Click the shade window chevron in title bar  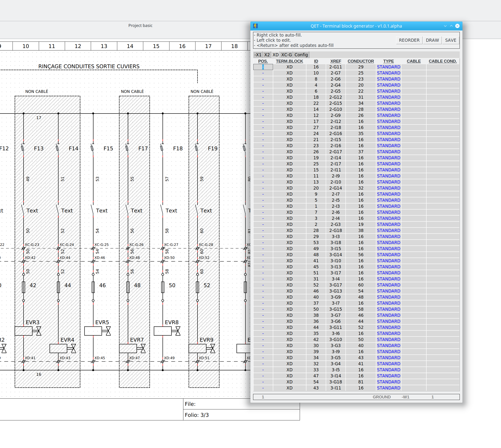pos(445,26)
